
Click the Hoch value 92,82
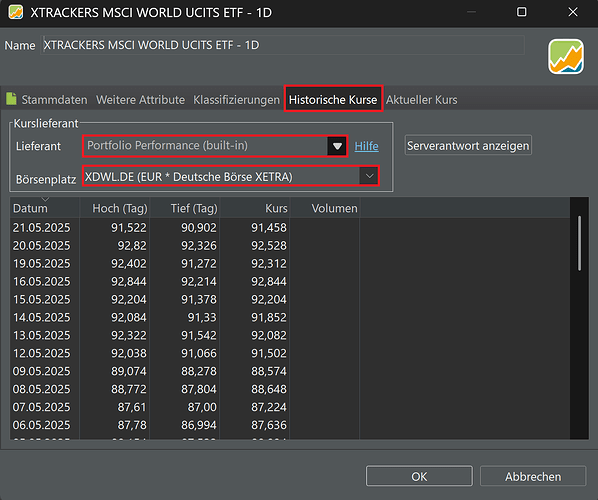pyautogui.click(x=132, y=246)
